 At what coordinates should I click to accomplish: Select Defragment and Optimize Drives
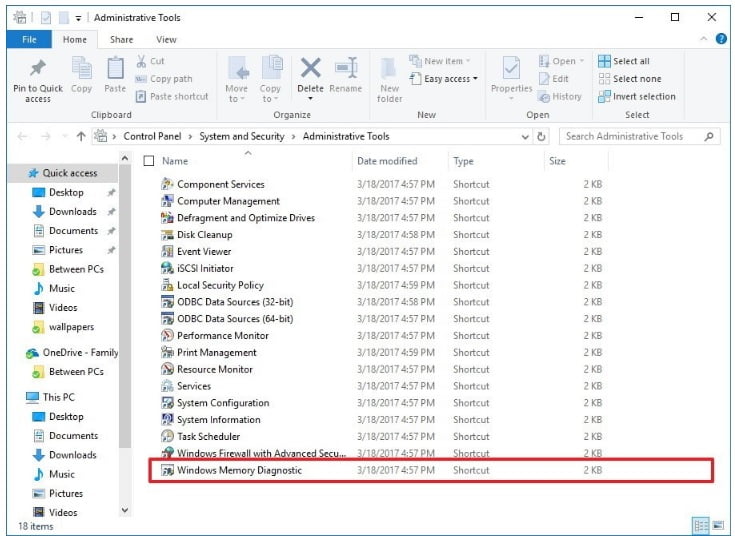point(382,218)
